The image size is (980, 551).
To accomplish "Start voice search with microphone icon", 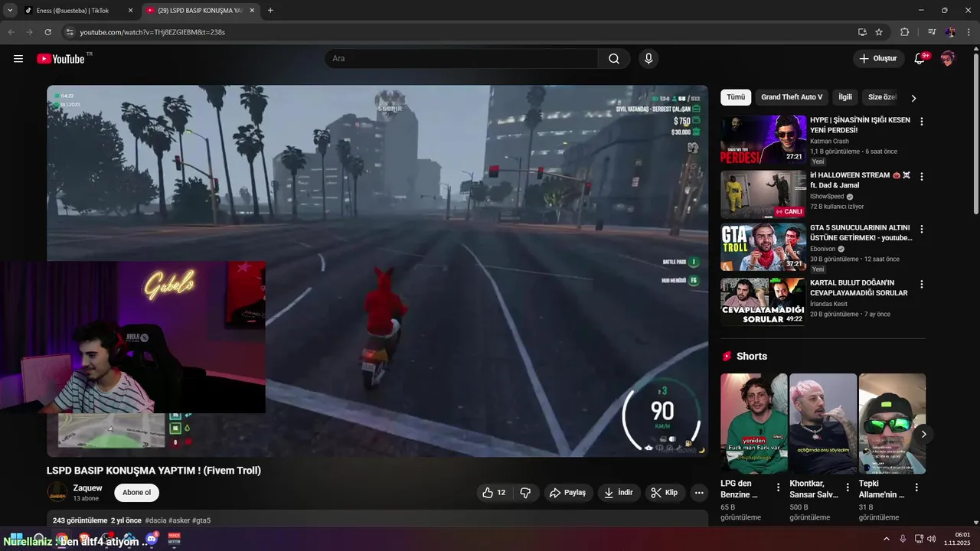I will [x=648, y=59].
